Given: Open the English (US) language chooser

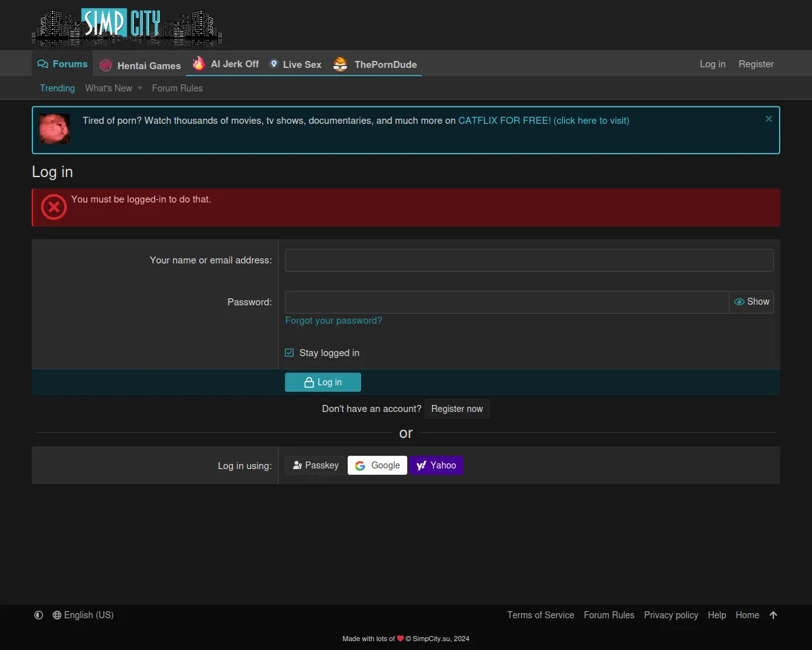Looking at the screenshot, I should (83, 615).
